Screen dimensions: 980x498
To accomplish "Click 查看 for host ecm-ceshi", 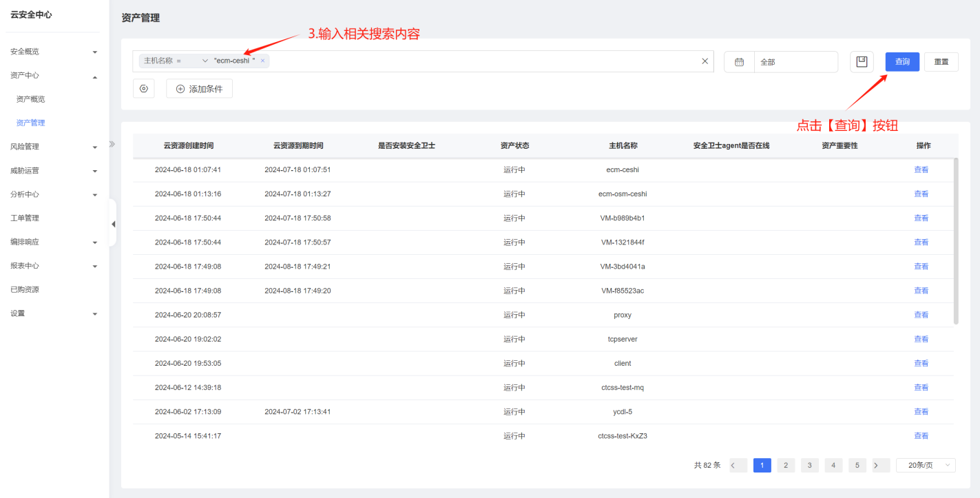I will (921, 169).
